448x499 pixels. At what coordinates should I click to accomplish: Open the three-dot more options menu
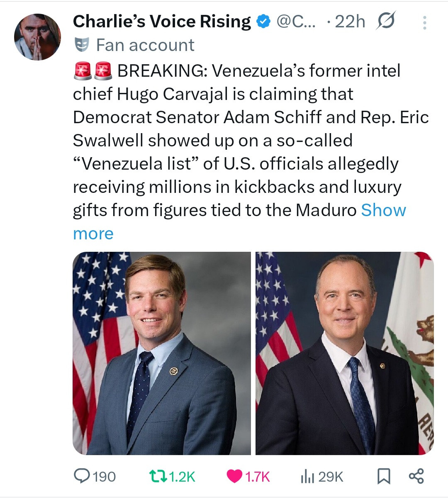tap(424, 22)
